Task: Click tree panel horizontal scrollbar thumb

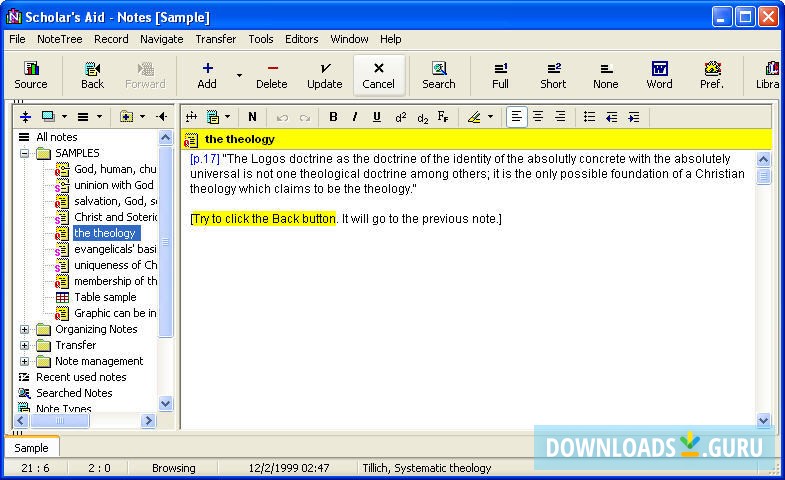Action: pyautogui.click(x=60, y=421)
